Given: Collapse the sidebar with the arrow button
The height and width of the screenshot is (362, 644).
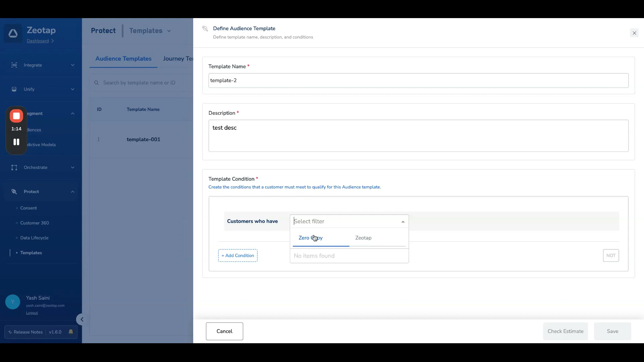Looking at the screenshot, I should 82,319.
